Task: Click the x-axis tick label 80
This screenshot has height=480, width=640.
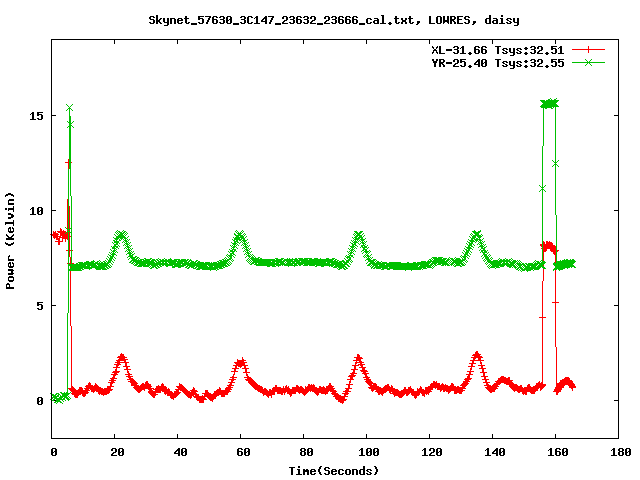Action: pyautogui.click(x=306, y=452)
